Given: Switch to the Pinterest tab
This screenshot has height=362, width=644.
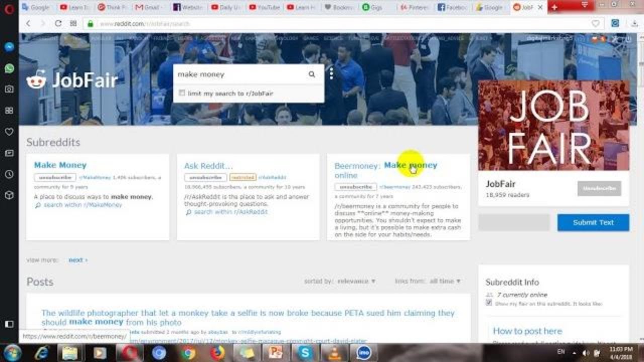Looking at the screenshot, I should [x=414, y=7].
